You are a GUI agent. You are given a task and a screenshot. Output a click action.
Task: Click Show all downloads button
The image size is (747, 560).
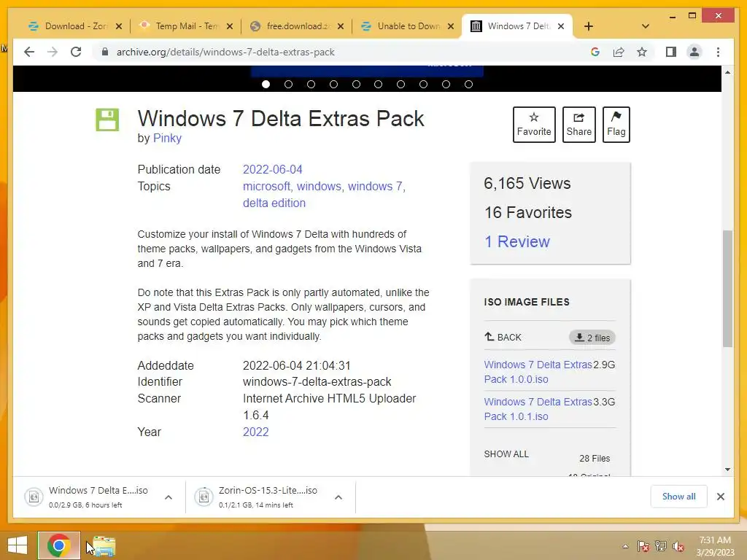pyautogui.click(x=678, y=497)
